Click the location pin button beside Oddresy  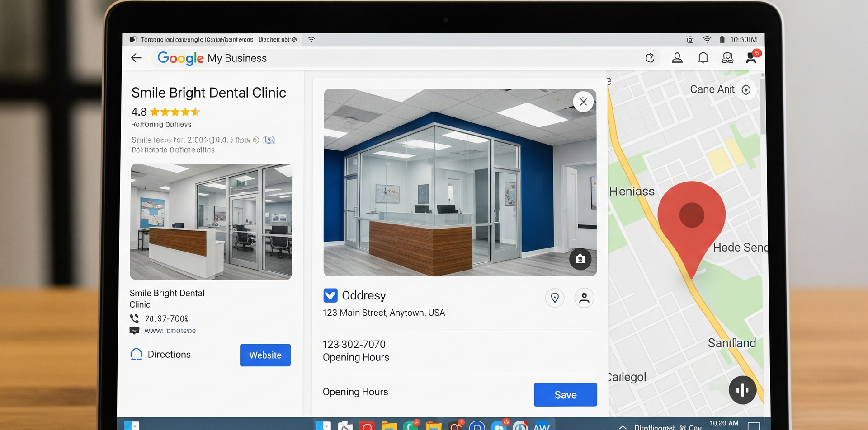pos(555,298)
